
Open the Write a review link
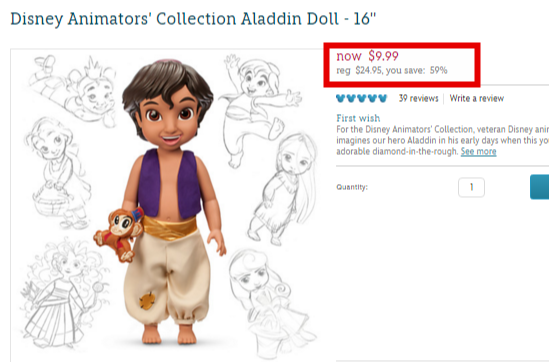tap(477, 98)
